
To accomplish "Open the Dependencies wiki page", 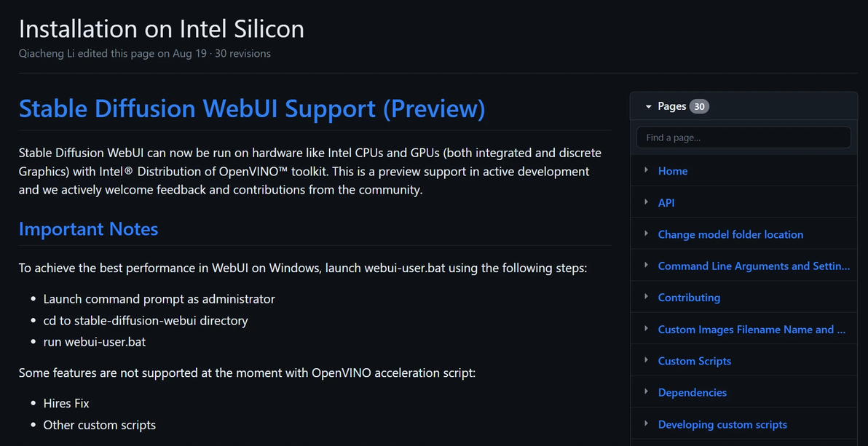I will [693, 393].
